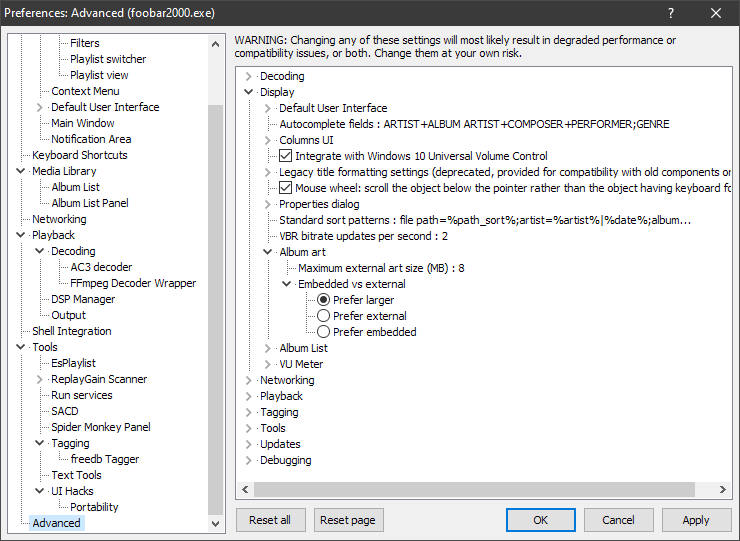Image resolution: width=740 pixels, height=541 pixels.
Task: Click the help question mark icon
Action: (671, 13)
